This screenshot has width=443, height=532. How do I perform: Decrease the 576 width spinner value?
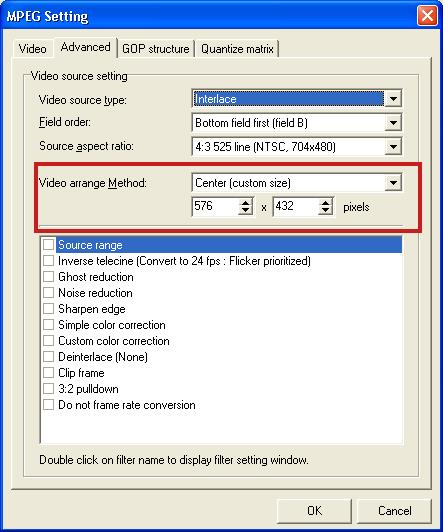point(245,210)
